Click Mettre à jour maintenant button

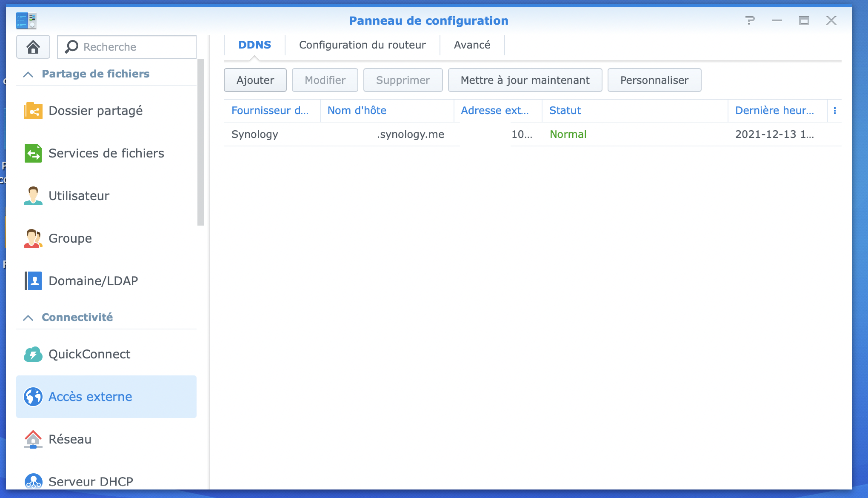pyautogui.click(x=525, y=80)
